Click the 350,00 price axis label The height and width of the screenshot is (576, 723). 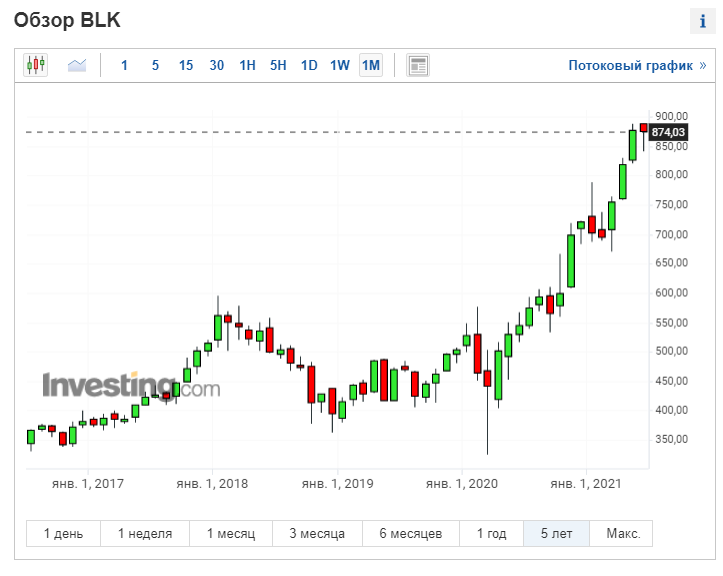pyautogui.click(x=671, y=439)
